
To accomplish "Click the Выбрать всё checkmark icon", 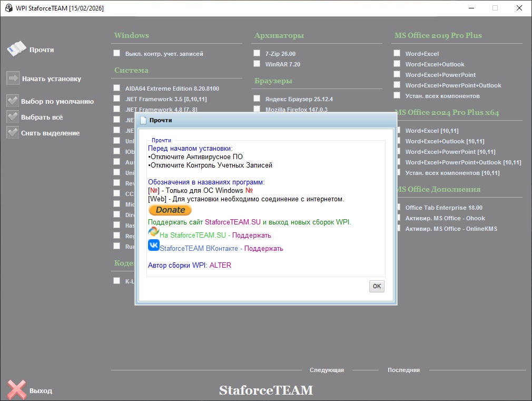I will (13, 117).
